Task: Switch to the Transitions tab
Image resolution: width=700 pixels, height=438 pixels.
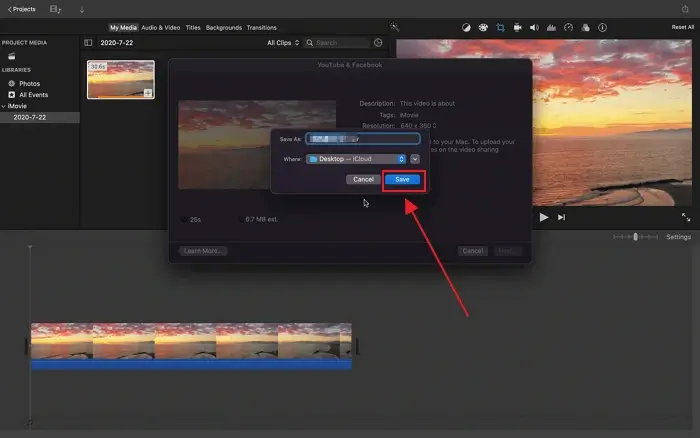Action: (x=261, y=28)
